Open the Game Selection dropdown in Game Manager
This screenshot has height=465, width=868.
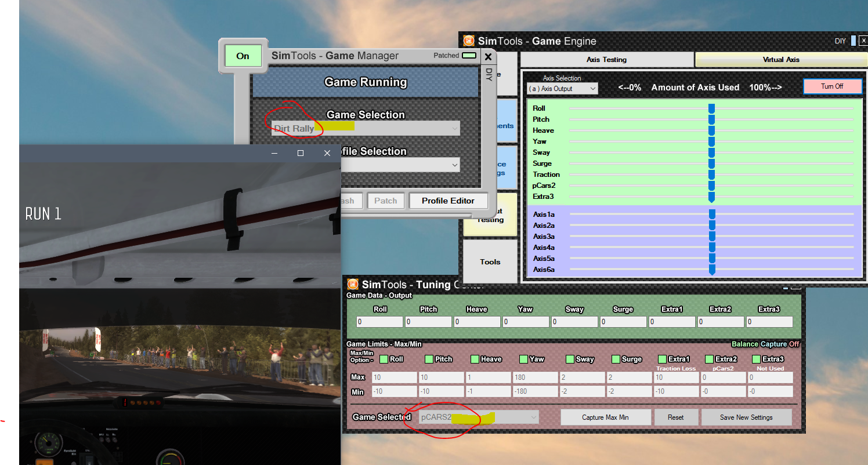click(x=366, y=128)
